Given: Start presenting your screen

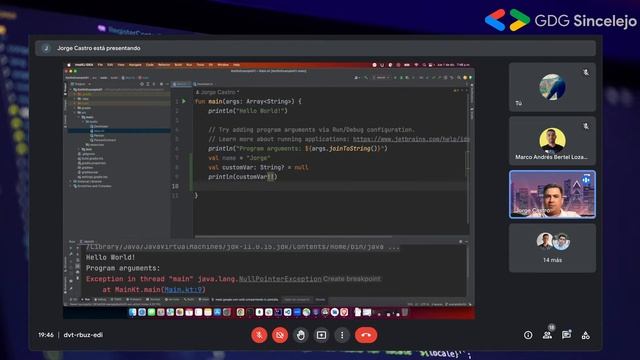Looking at the screenshot, I should tap(321, 335).
